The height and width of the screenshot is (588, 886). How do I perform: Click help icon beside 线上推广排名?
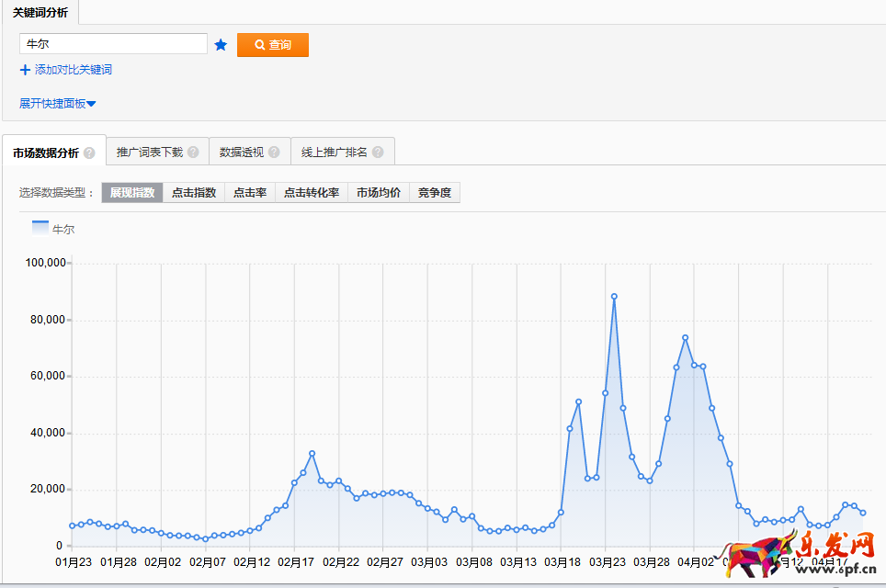pyautogui.click(x=377, y=153)
